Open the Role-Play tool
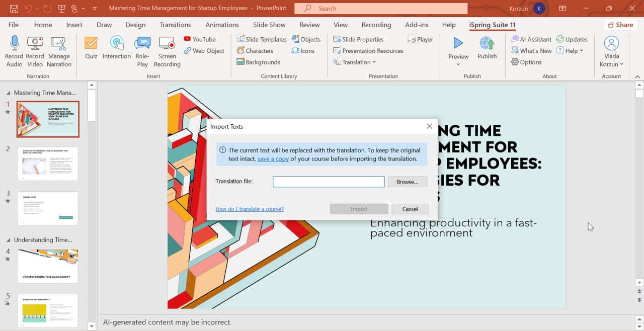The height and width of the screenshot is (331, 644). click(x=142, y=49)
